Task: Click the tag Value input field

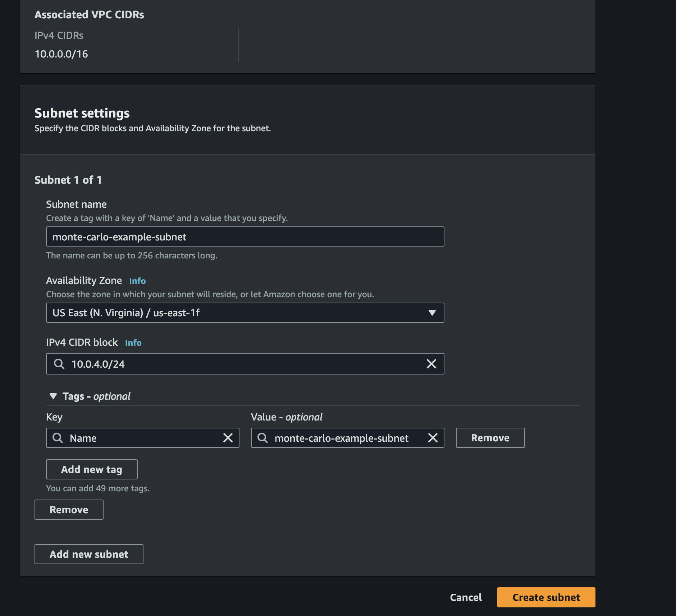Action: tap(347, 438)
